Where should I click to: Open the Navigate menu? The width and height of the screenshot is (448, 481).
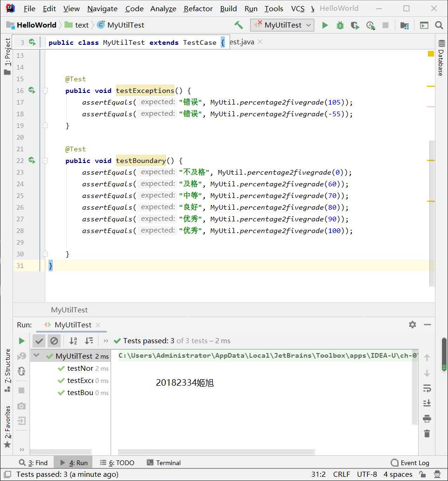pyautogui.click(x=102, y=8)
